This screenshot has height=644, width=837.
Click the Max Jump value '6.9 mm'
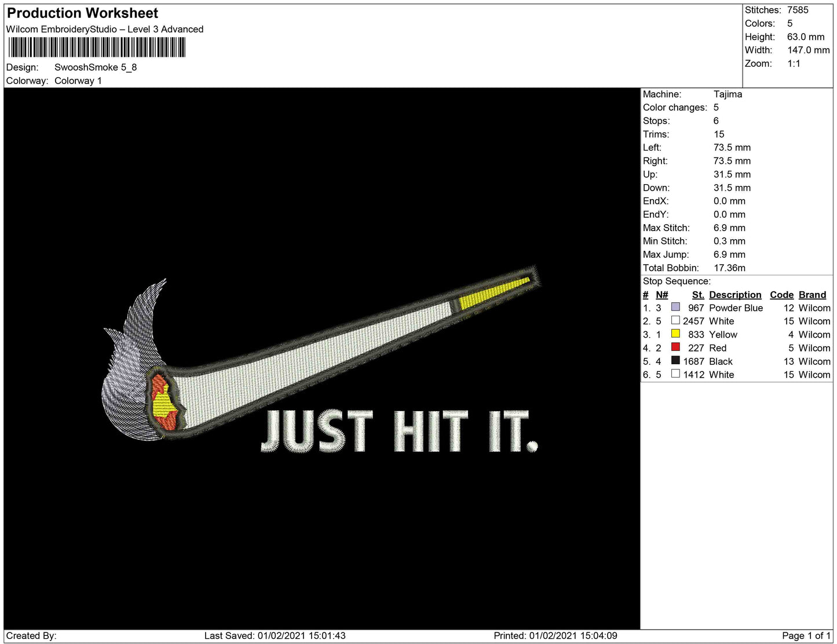(x=729, y=254)
